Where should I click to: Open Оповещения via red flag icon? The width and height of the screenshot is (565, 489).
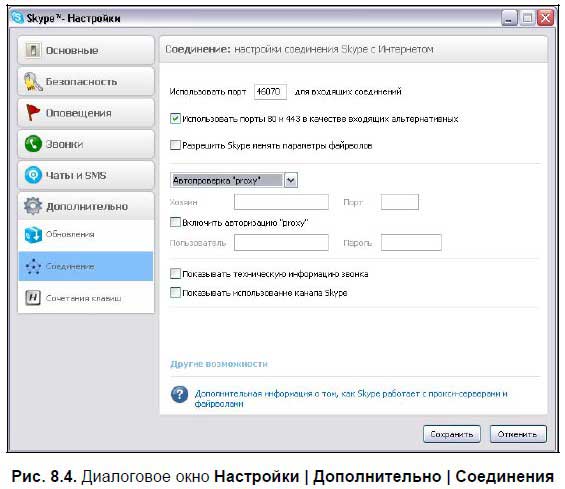click(x=33, y=112)
